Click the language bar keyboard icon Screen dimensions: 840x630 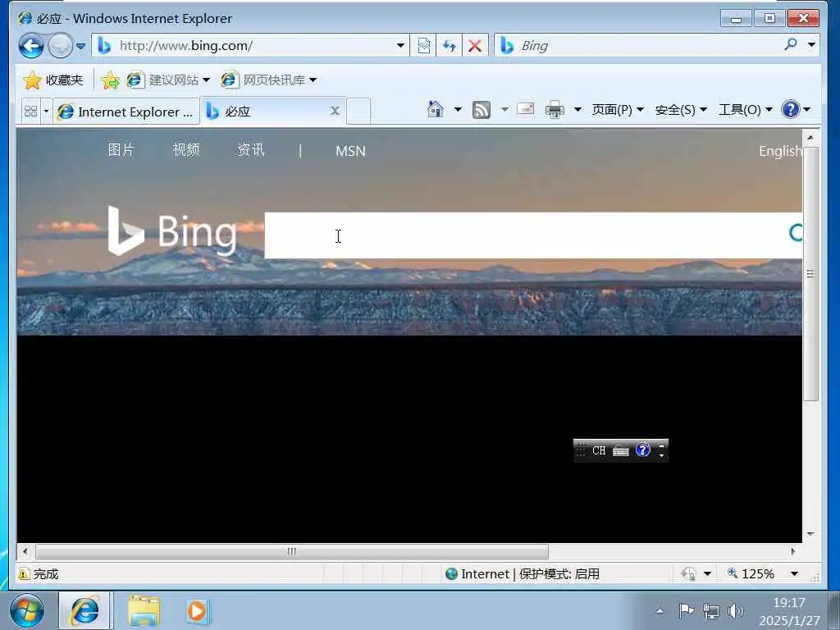[x=620, y=450]
